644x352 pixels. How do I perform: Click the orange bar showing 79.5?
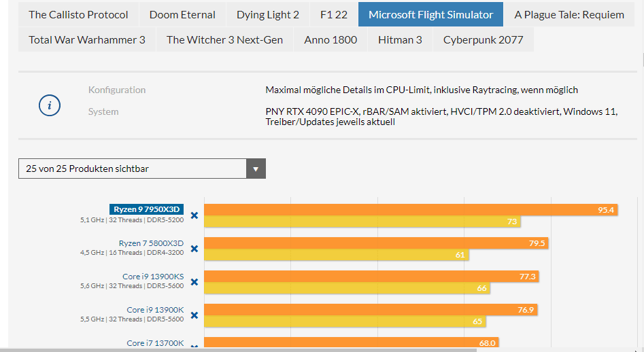coord(376,243)
